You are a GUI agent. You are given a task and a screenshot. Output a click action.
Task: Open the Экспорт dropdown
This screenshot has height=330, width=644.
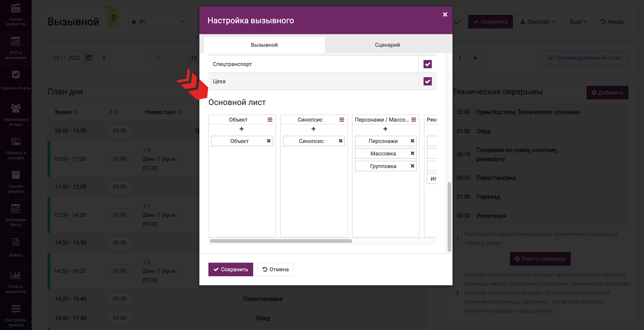coord(538,22)
